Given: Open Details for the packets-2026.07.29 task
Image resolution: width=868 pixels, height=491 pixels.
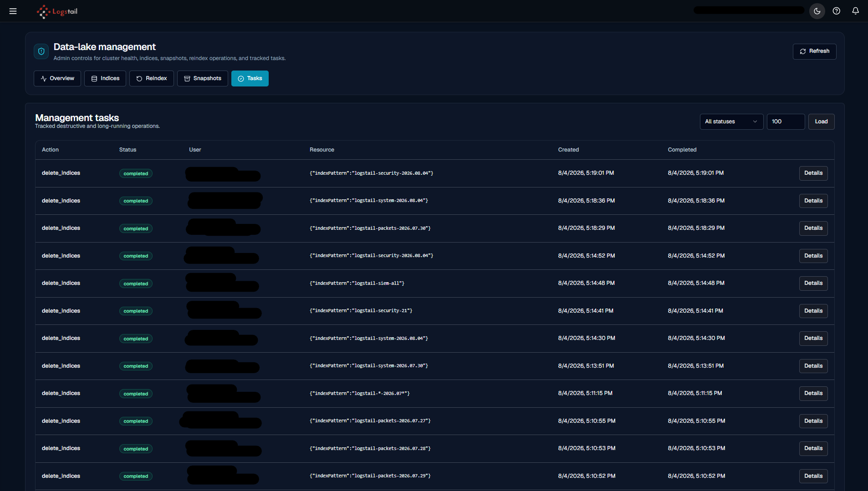Looking at the screenshot, I should point(813,476).
